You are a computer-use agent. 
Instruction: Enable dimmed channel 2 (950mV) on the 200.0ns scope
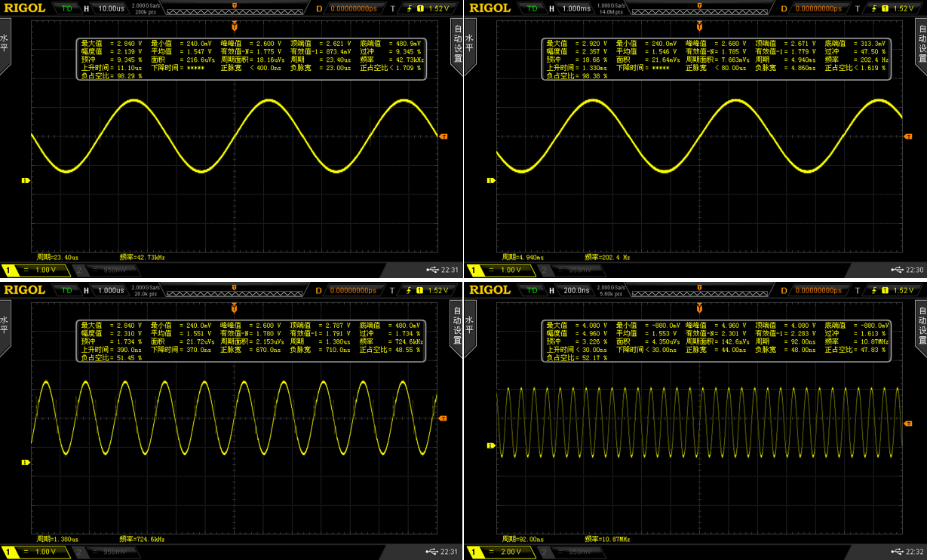(571, 551)
